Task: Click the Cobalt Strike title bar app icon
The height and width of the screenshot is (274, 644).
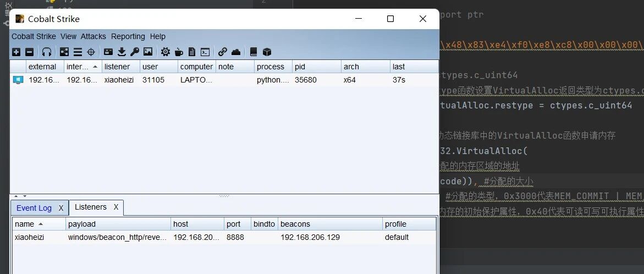Action: [x=19, y=19]
